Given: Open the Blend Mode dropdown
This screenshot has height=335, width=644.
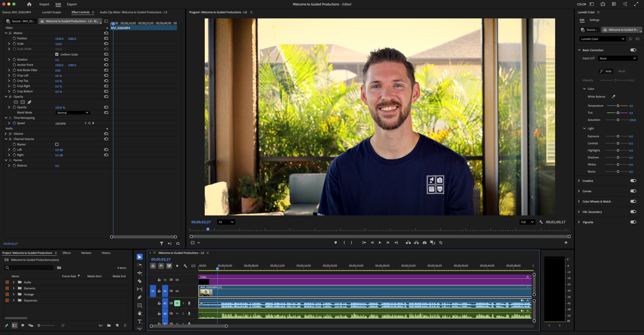Looking at the screenshot, I should 72,113.
